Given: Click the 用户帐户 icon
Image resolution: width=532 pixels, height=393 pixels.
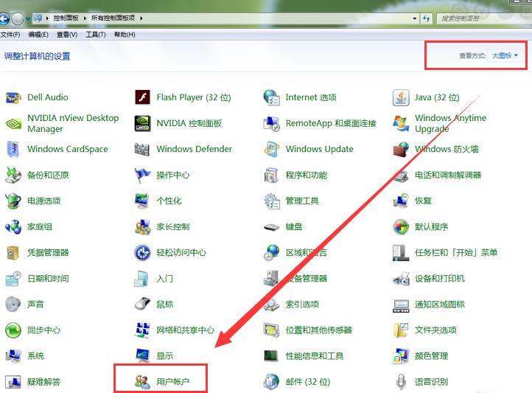Looking at the screenshot, I should (x=142, y=382).
